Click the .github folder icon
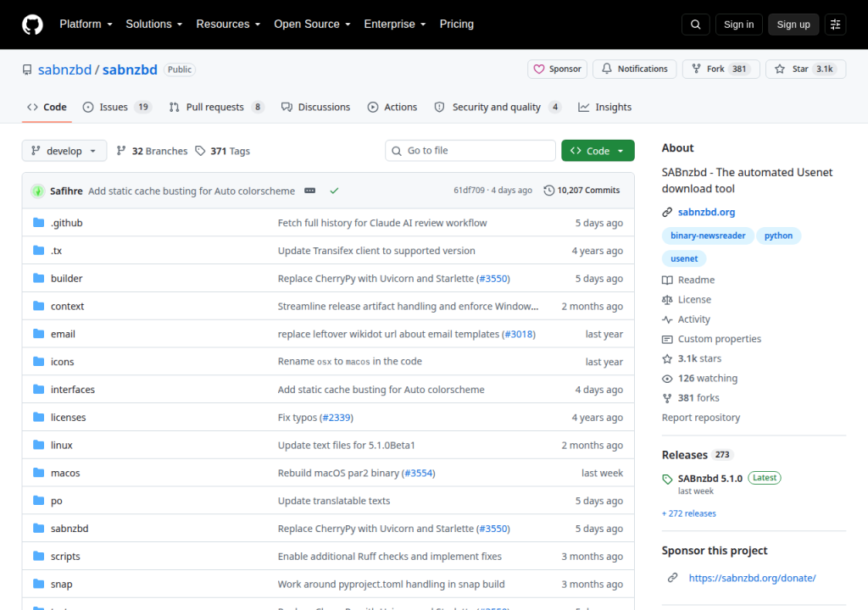This screenshot has height=610, width=868. click(38, 223)
